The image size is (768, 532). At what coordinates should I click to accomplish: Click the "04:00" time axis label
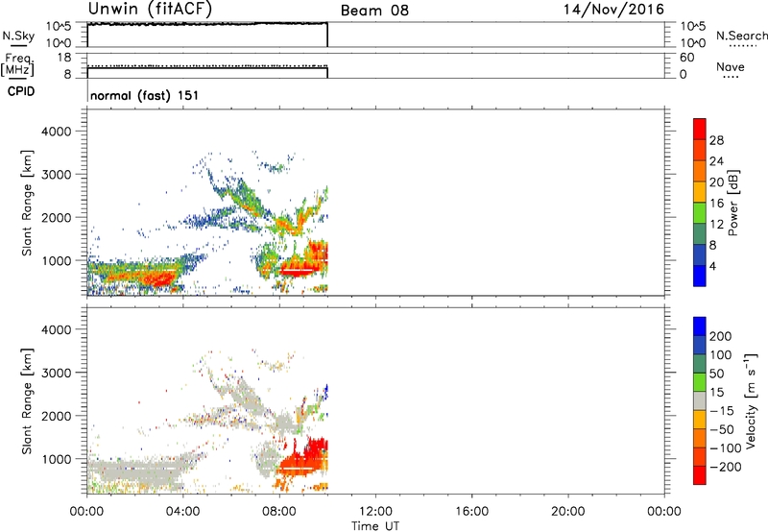pyautogui.click(x=183, y=512)
